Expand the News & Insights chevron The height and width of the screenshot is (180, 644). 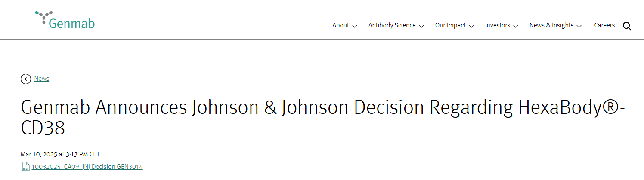click(579, 26)
